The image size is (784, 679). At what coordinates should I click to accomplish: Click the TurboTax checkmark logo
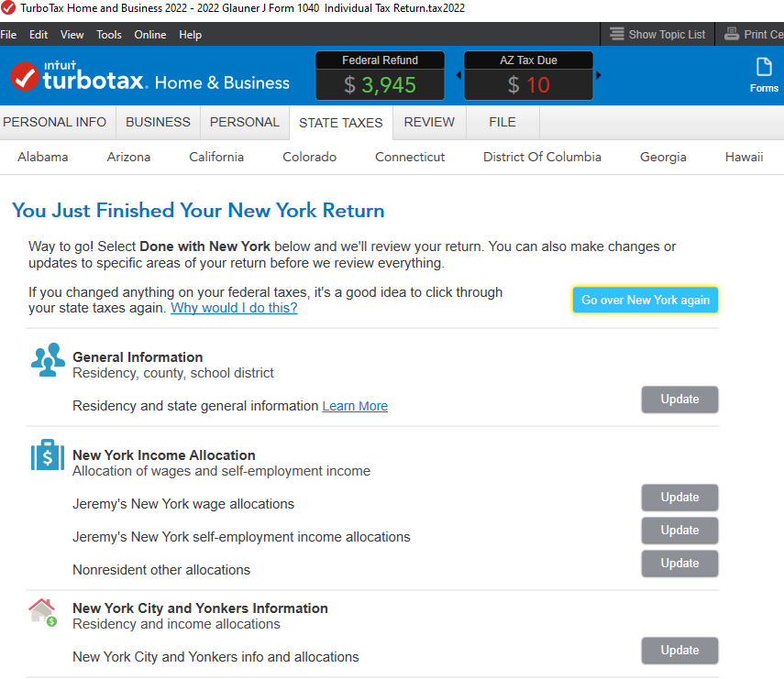pyautogui.click(x=25, y=76)
